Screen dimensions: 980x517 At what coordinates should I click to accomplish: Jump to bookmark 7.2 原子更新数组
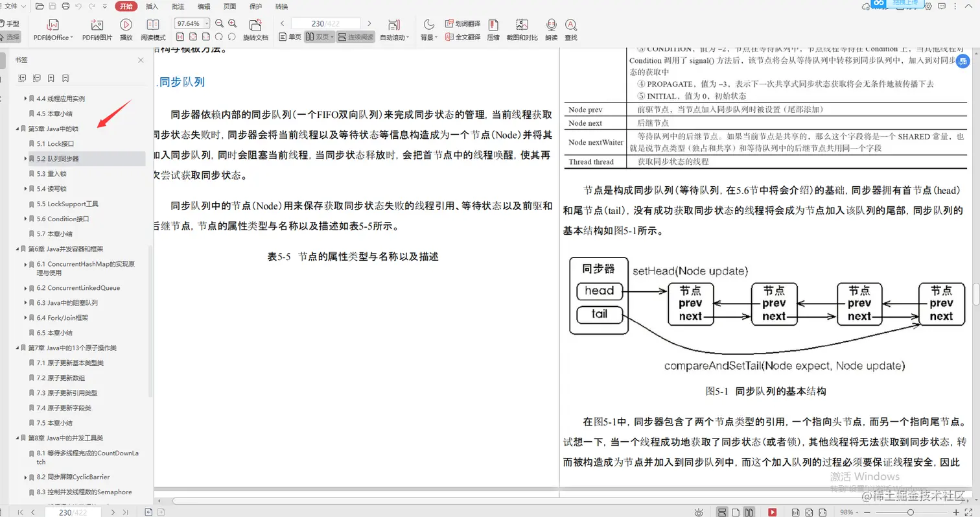point(61,378)
